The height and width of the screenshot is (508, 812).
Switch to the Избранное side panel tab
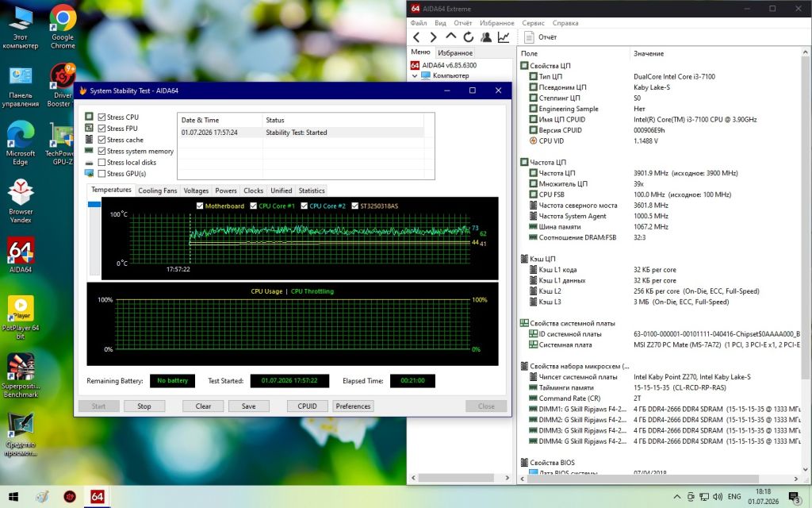tap(454, 53)
